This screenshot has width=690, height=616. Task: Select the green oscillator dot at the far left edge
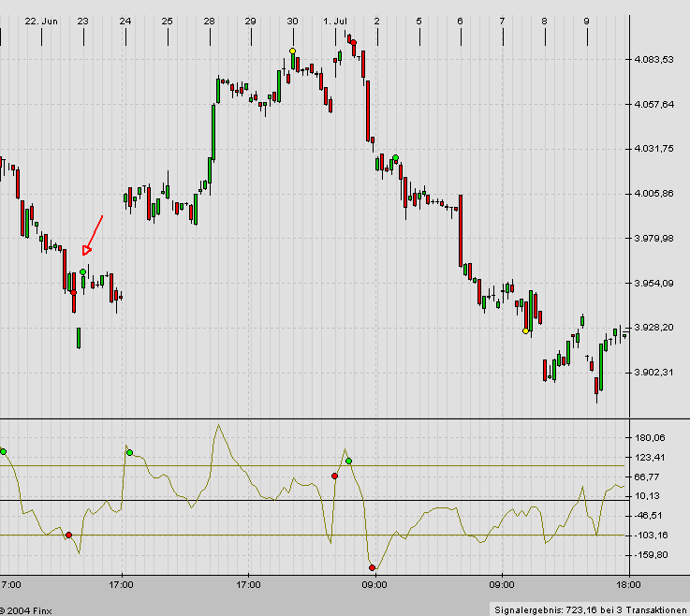(3, 451)
